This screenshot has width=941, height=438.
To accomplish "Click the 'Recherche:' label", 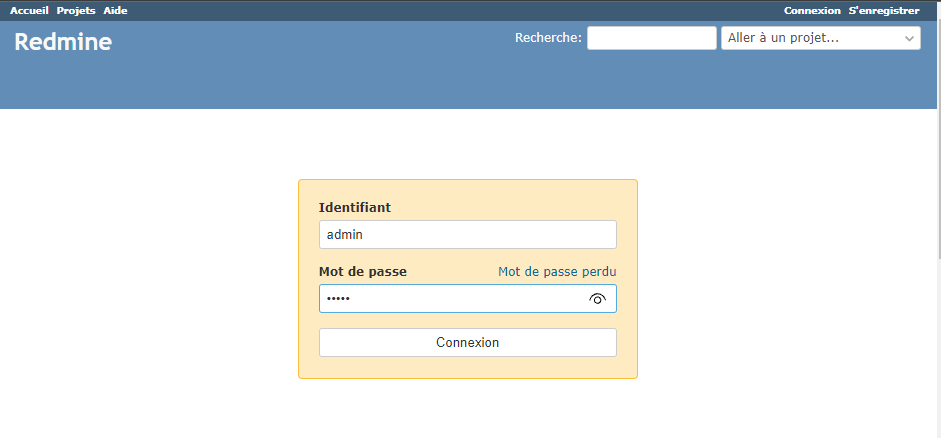I will pyautogui.click(x=549, y=38).
